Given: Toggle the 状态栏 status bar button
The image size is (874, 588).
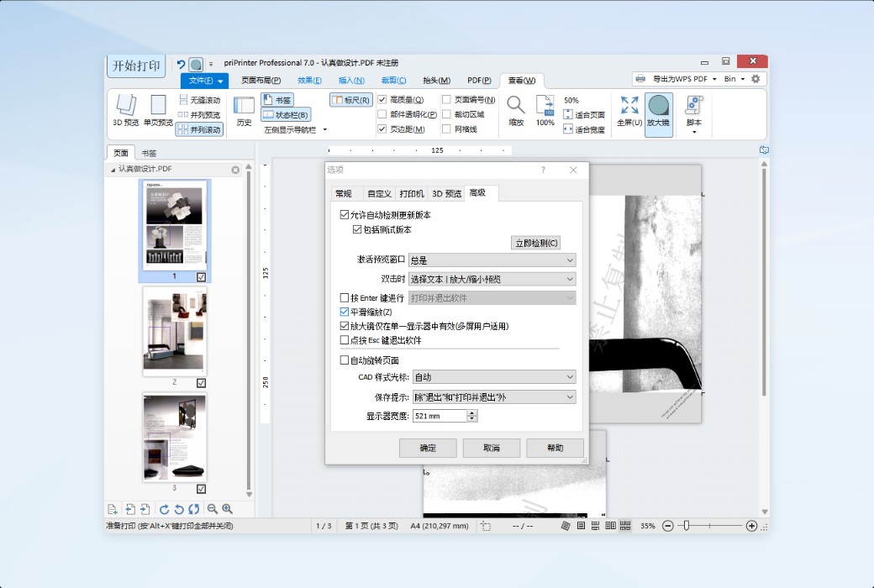Looking at the screenshot, I should (286, 115).
